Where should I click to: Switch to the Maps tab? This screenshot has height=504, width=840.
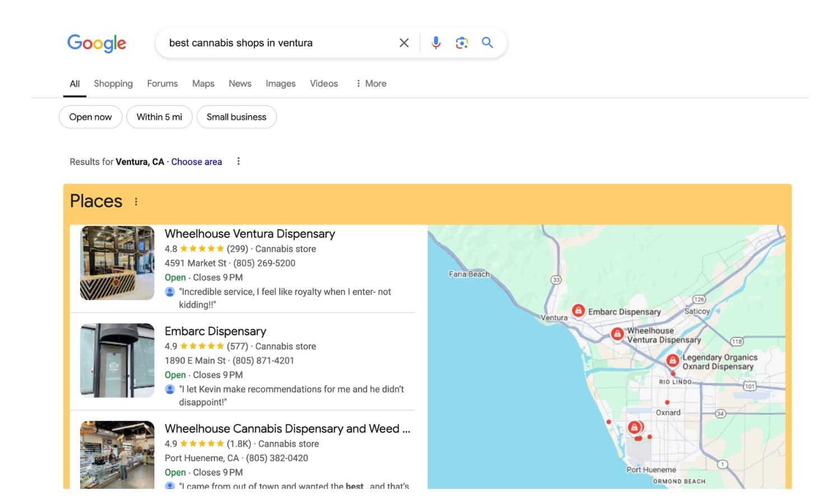(203, 83)
